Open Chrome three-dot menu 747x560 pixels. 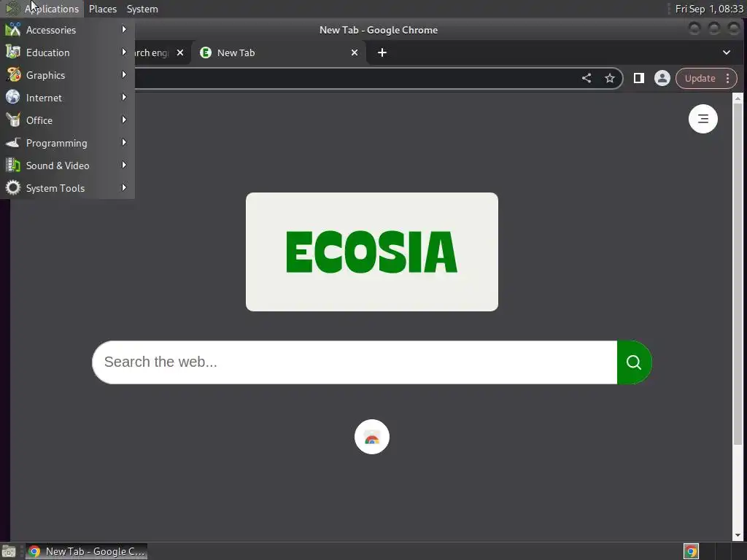point(727,79)
